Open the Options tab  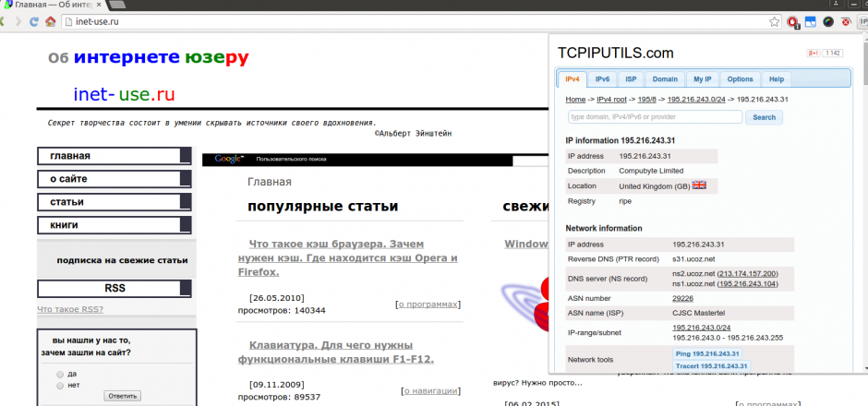coord(741,79)
